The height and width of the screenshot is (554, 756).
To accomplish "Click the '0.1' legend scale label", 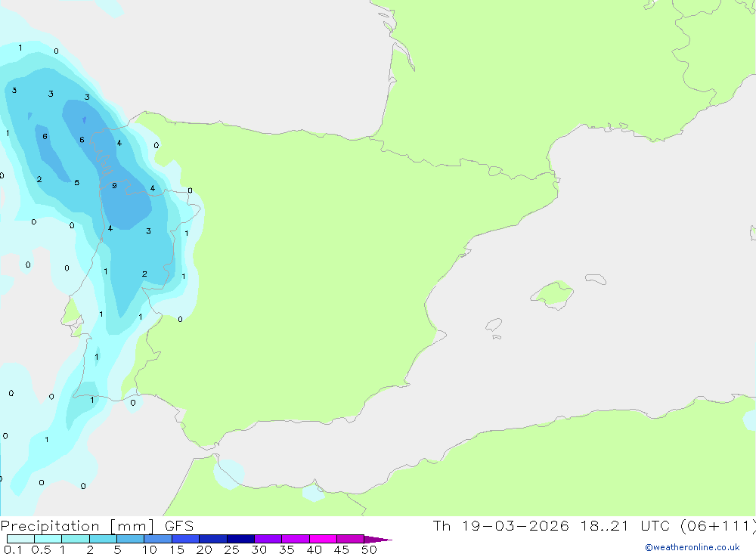I will coord(13,549).
